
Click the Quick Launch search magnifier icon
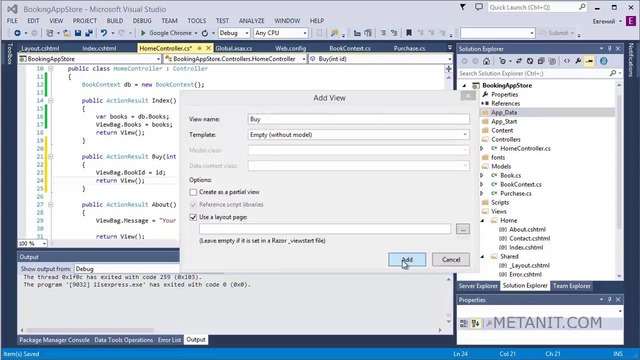[582, 7]
